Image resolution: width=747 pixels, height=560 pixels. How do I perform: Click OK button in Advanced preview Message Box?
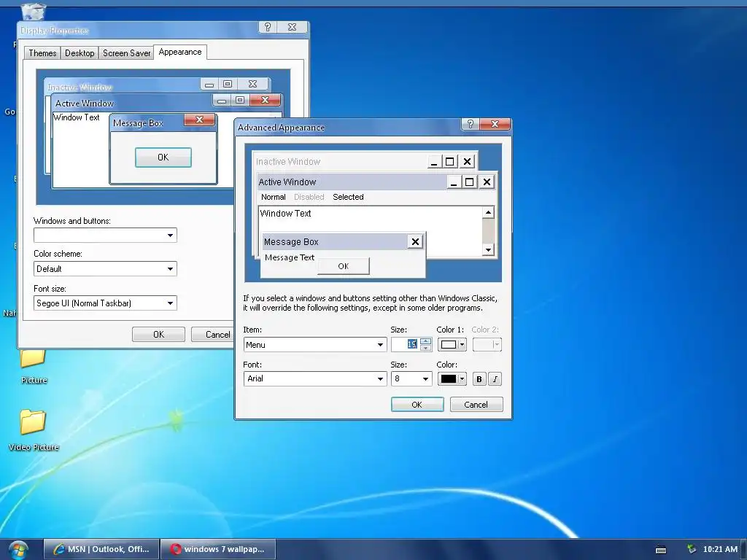coord(343,266)
